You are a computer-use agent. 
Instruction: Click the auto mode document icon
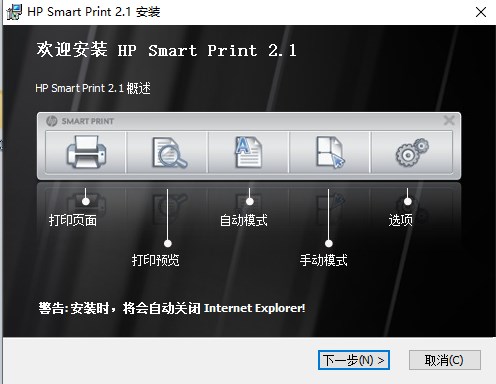tap(249, 152)
